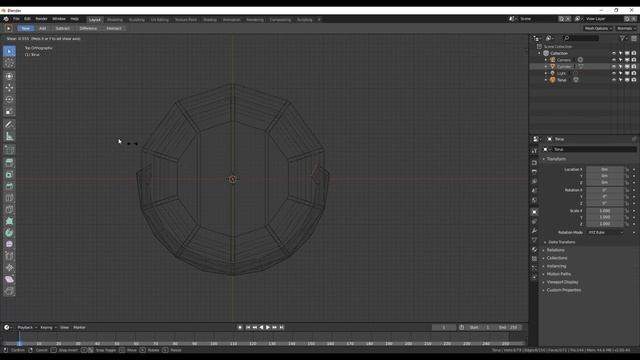Open the Tool settings properties tab
Viewport: 640px width, 360px height.
point(534,151)
